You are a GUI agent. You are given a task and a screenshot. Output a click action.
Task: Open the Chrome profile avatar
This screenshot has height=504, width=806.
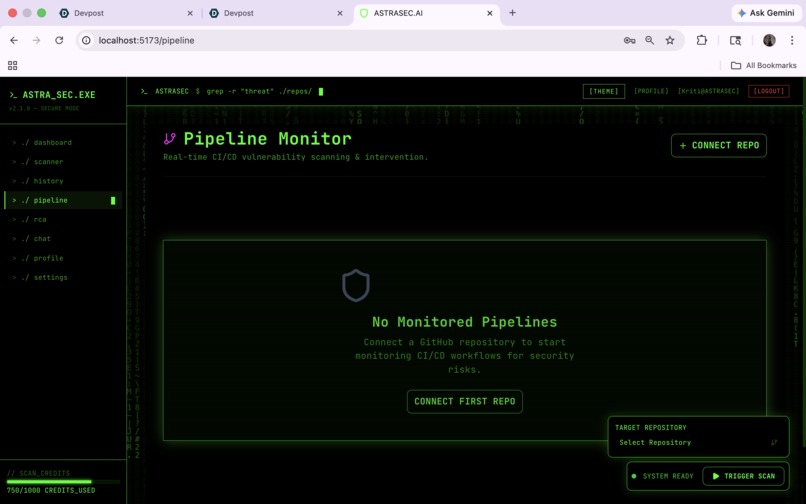(x=769, y=40)
